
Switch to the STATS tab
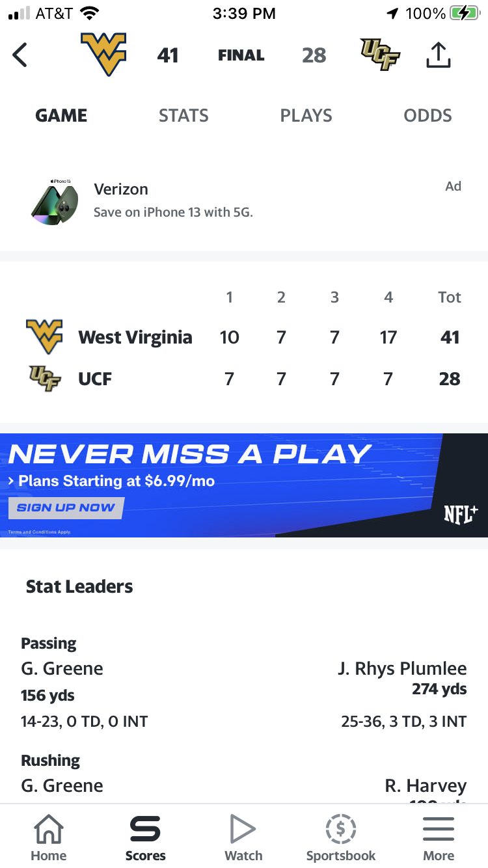coord(183,116)
